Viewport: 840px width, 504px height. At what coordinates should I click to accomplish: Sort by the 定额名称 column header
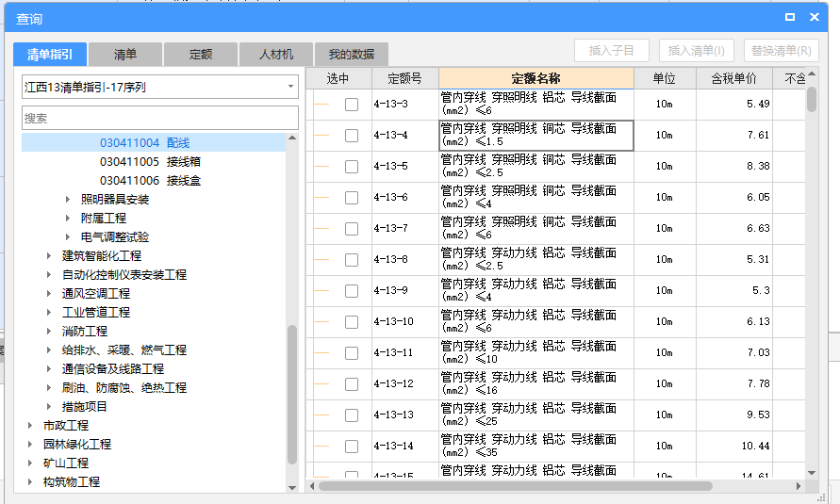click(536, 78)
